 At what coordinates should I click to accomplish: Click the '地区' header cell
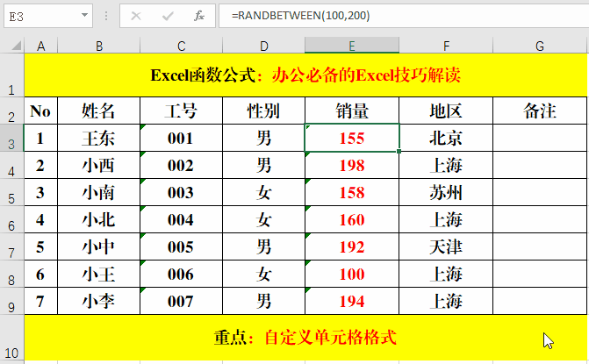[x=446, y=111]
